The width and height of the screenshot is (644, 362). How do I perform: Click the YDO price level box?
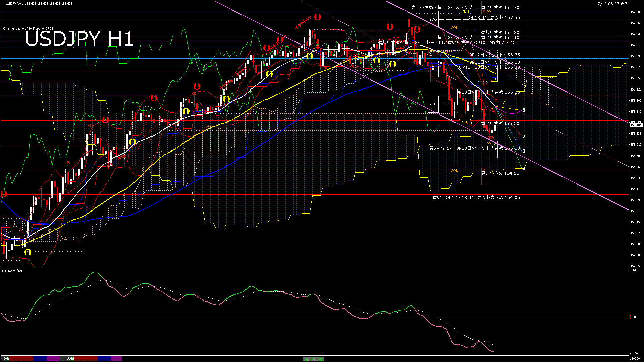coord(433,19)
